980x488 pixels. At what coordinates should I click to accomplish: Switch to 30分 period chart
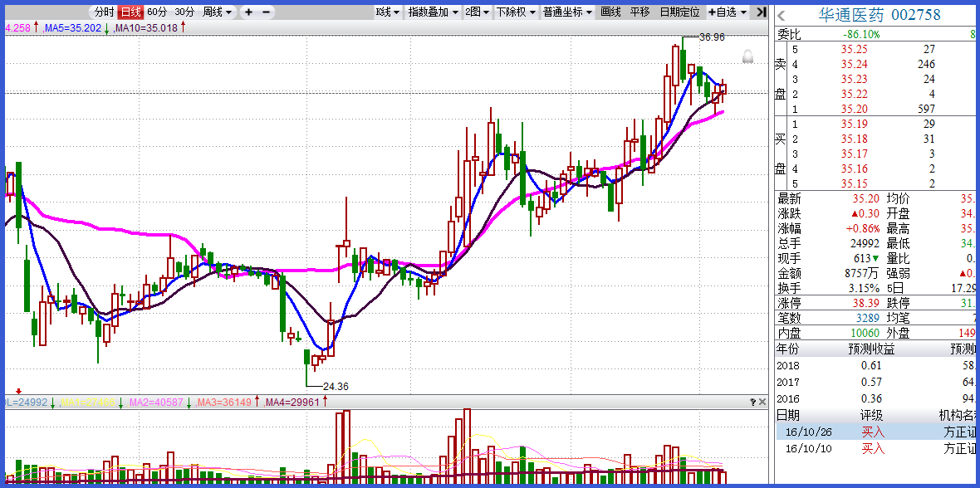184,12
